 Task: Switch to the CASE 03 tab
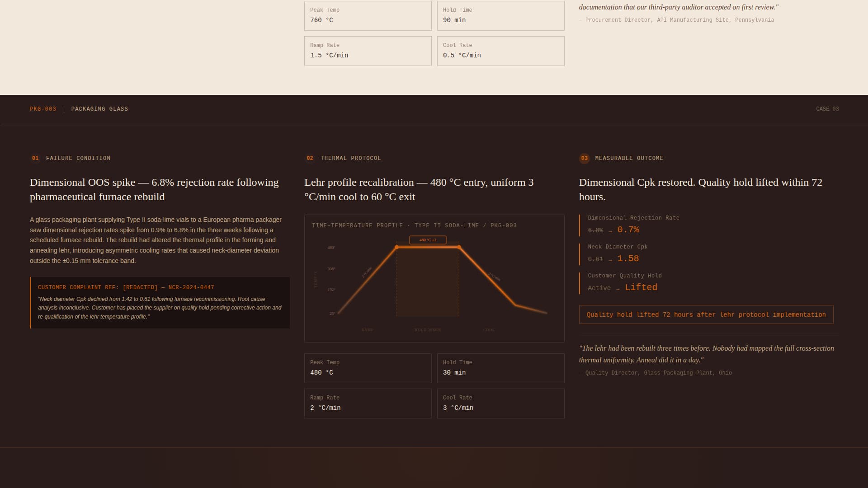827,108
